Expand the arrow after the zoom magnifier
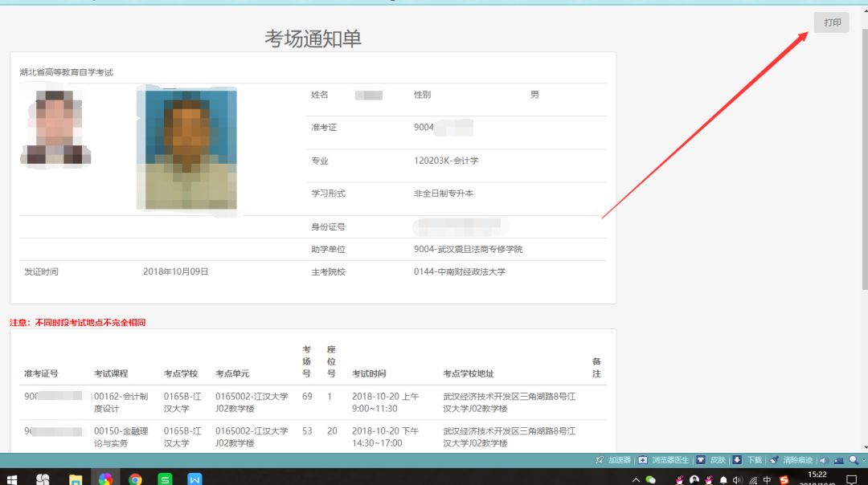The image size is (868, 485). [x=863, y=460]
